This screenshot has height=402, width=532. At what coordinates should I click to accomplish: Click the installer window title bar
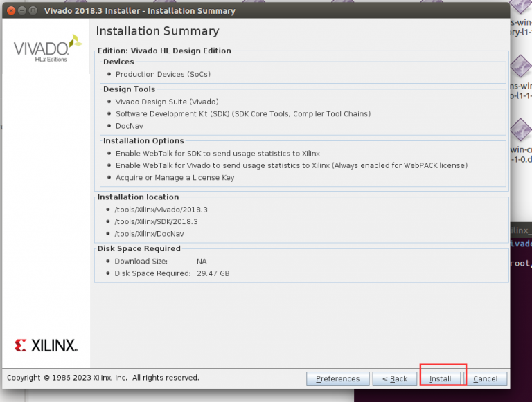coord(277,11)
